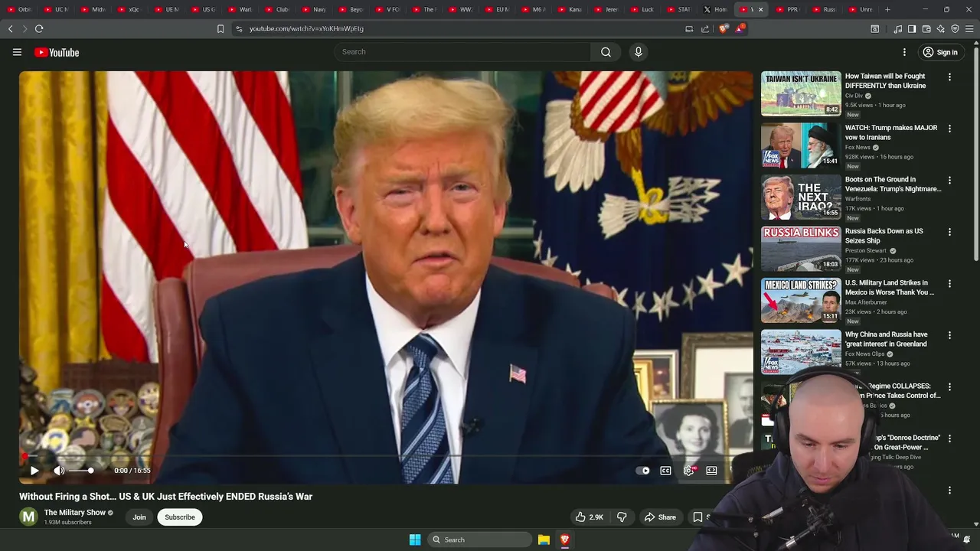Open the Brave Rewards triangle icon
This screenshot has height=551, width=980.
740,28
